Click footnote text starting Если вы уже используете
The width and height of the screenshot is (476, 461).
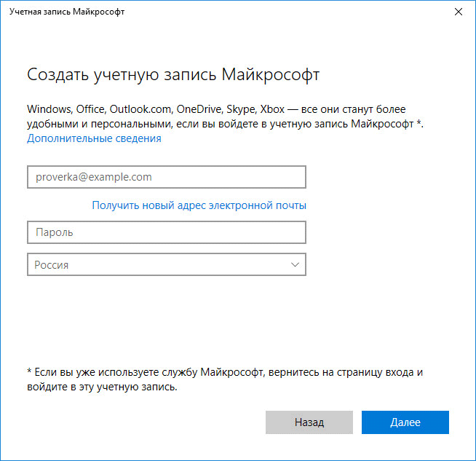[x=225, y=379]
